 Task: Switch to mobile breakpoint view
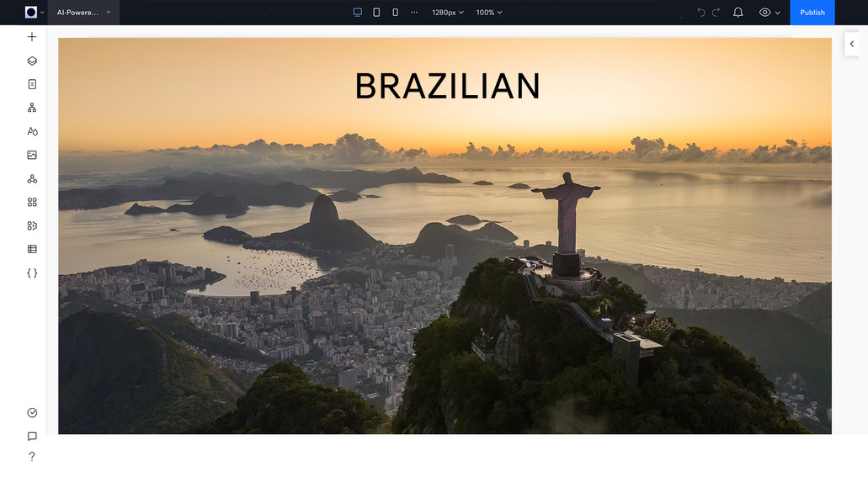coord(394,12)
